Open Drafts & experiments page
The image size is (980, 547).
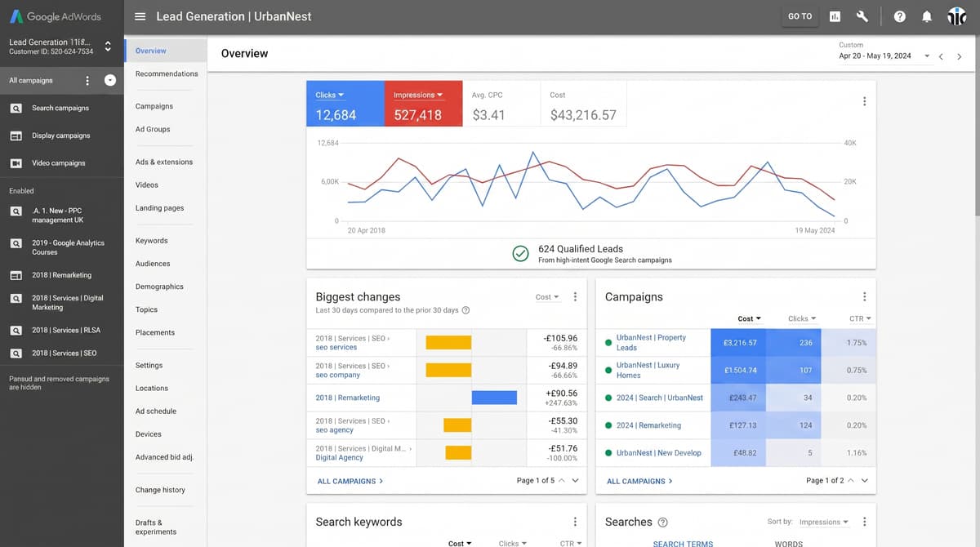[156, 527]
